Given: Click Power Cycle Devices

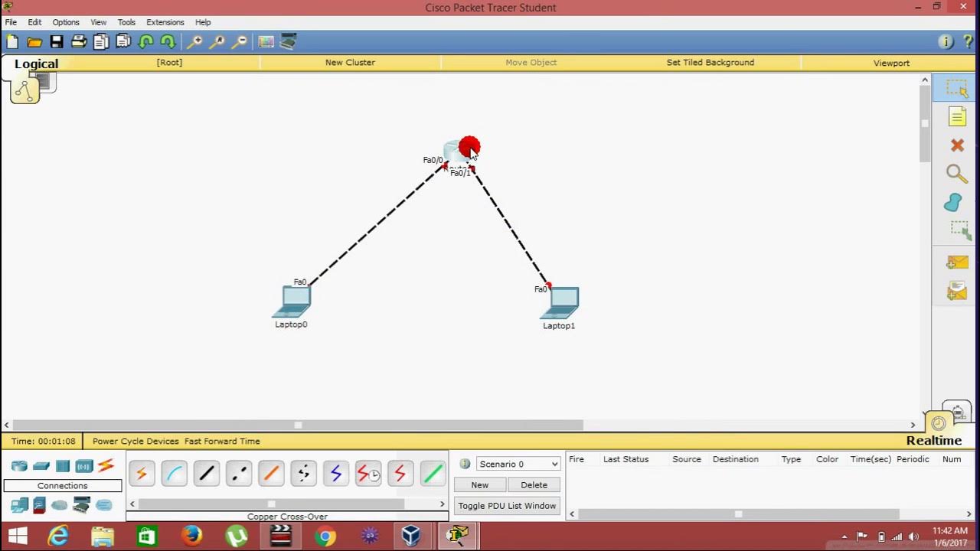Looking at the screenshot, I should click(136, 441).
